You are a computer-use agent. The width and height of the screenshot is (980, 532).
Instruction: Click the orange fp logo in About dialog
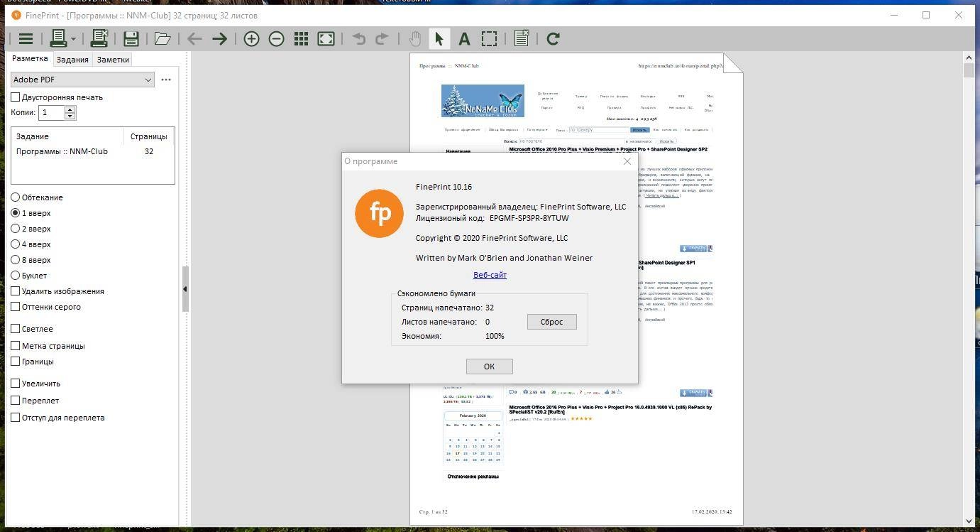point(379,213)
